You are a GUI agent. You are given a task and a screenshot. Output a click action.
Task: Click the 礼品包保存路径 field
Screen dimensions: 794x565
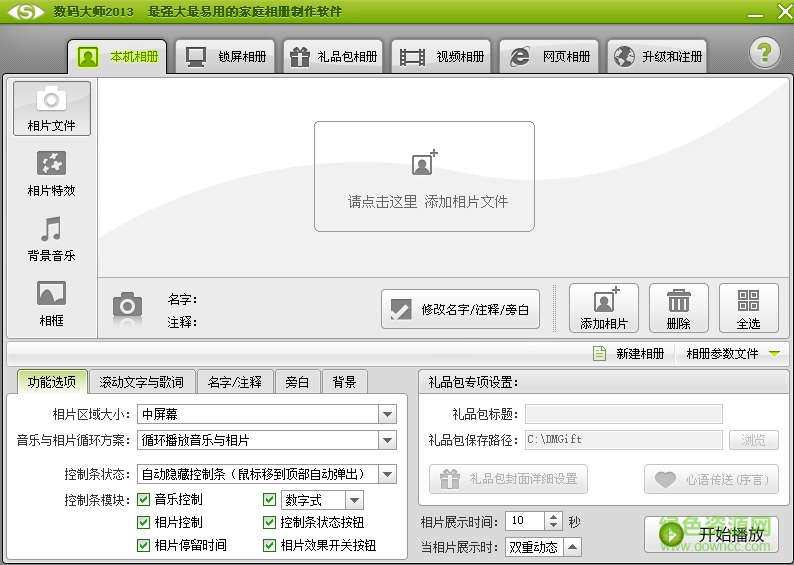[624, 440]
